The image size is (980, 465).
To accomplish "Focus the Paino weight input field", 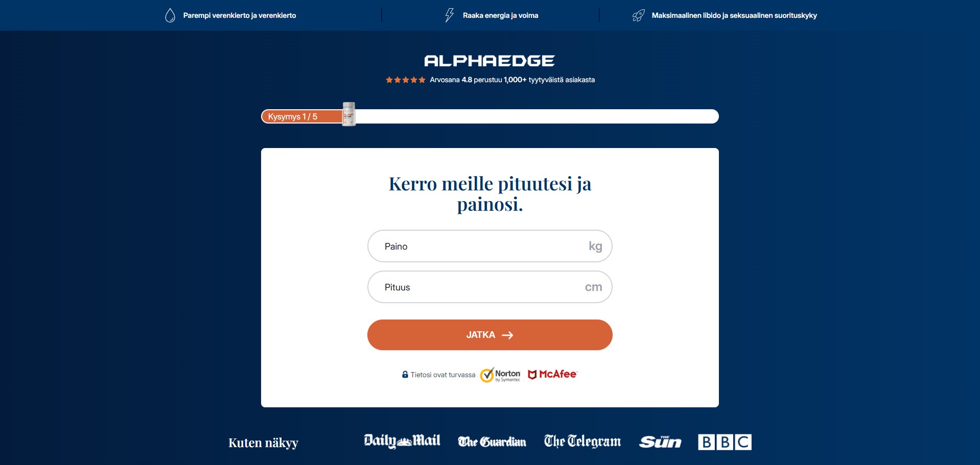I will tap(489, 246).
